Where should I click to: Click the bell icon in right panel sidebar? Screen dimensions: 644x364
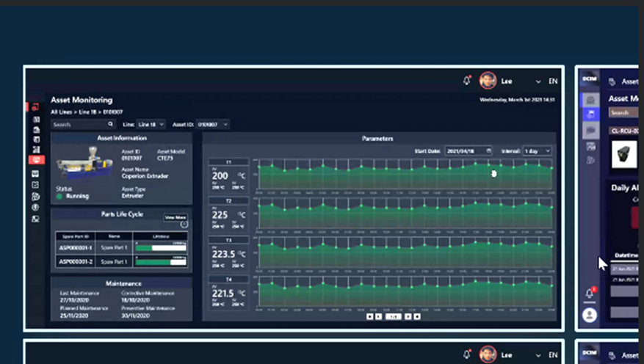[590, 294]
